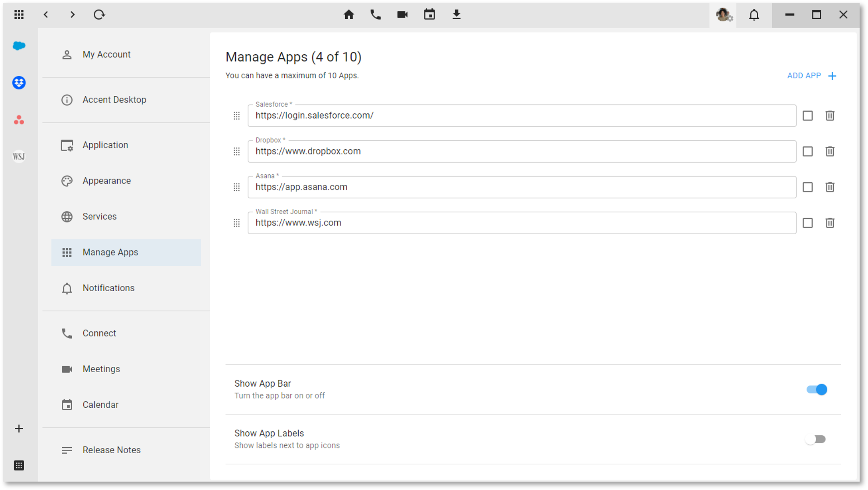Turn off the Show App Bar switch

coord(816,389)
